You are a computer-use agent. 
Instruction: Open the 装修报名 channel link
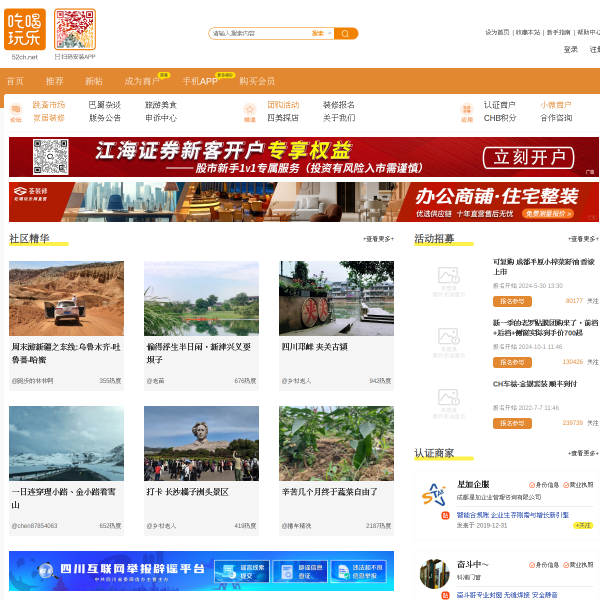pyautogui.click(x=339, y=105)
